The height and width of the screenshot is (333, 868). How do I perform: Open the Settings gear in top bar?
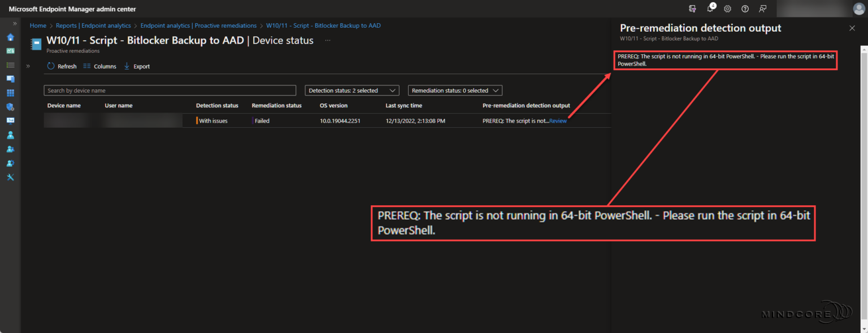point(727,8)
